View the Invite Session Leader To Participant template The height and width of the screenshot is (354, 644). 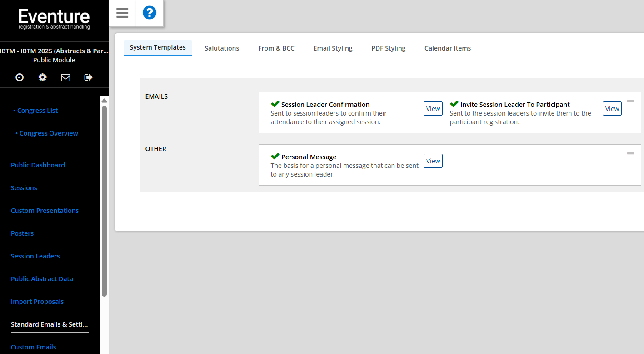coord(612,109)
